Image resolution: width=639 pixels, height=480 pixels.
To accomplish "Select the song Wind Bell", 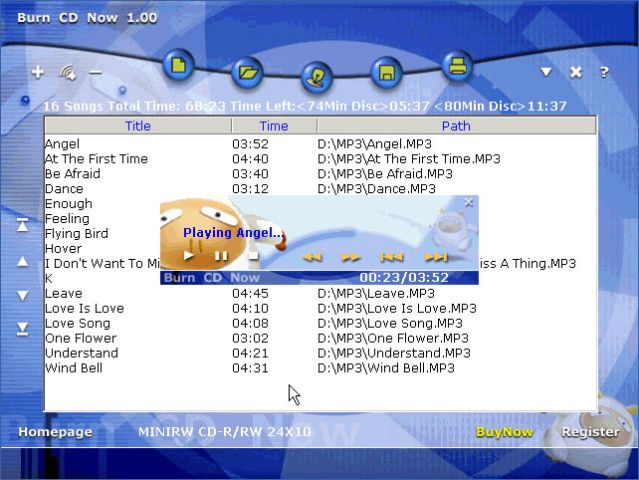I will (74, 368).
